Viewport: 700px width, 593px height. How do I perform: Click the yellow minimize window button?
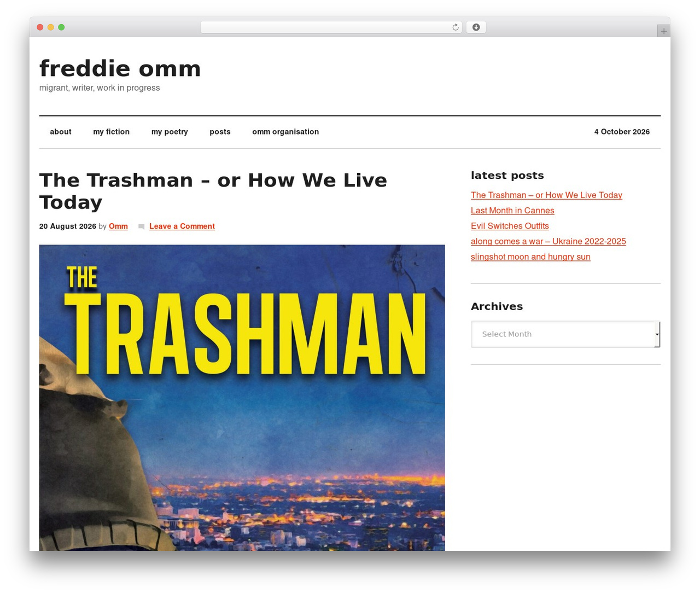pos(50,27)
